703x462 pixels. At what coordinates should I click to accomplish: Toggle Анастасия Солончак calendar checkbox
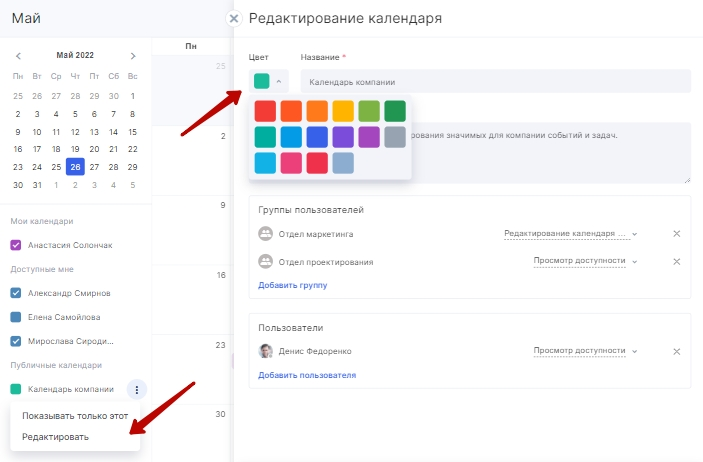click(x=16, y=245)
